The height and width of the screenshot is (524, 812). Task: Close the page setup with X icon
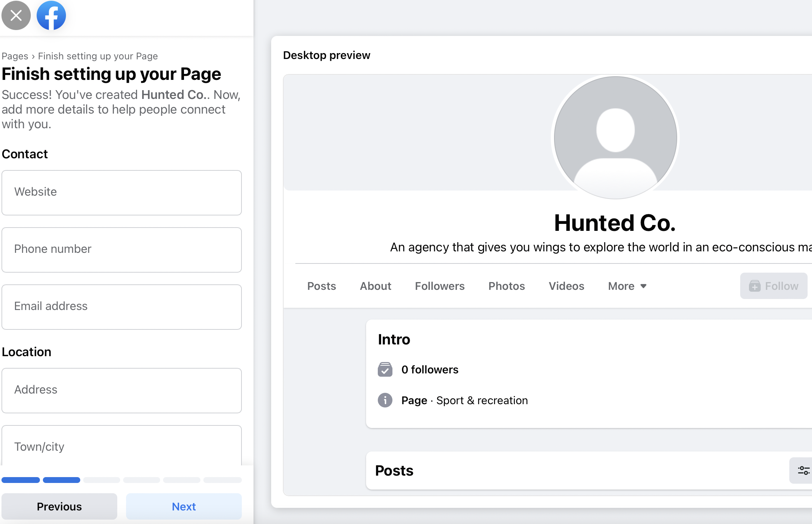point(16,15)
